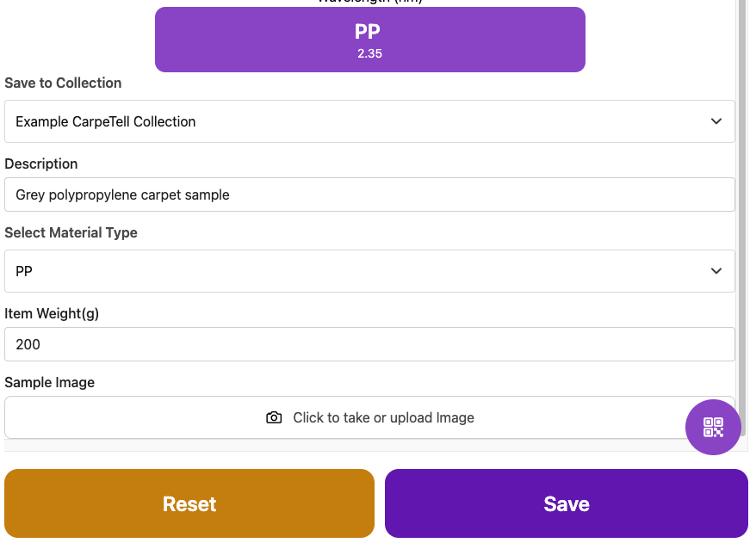Expand the Save to Collection chevron arrow
Screen dimensions: 756x543
point(716,121)
